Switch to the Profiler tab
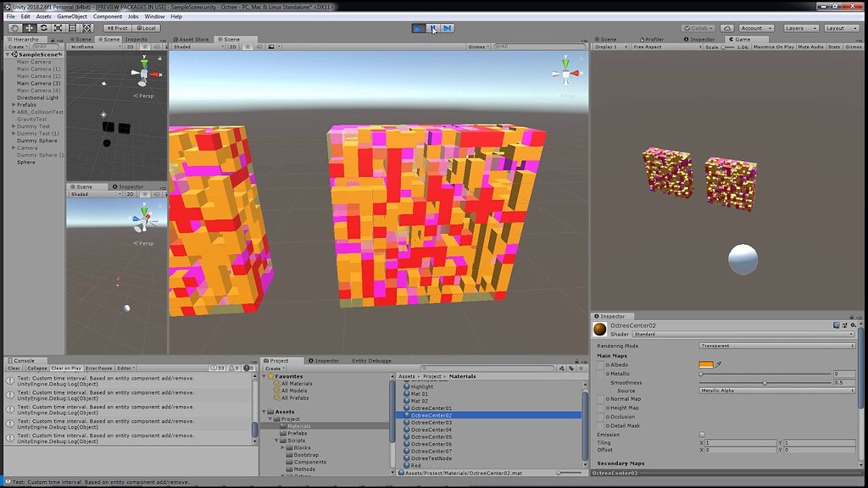The width and height of the screenshot is (868, 488). [653, 39]
